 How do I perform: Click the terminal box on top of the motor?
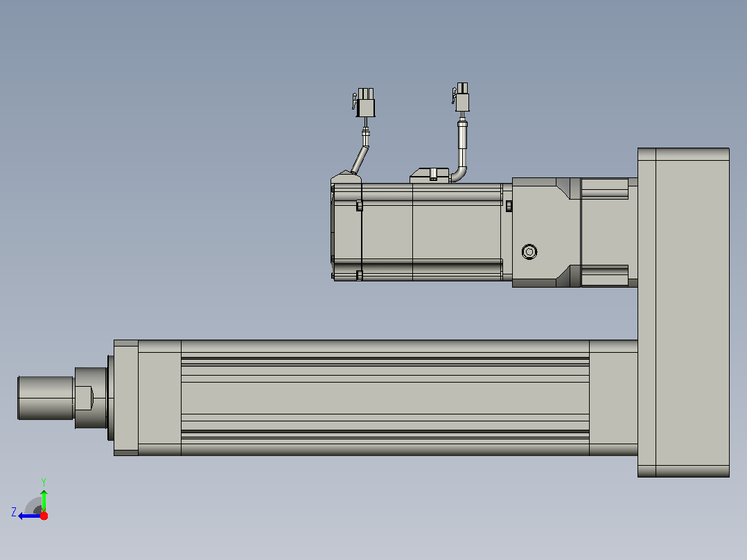[429, 175]
